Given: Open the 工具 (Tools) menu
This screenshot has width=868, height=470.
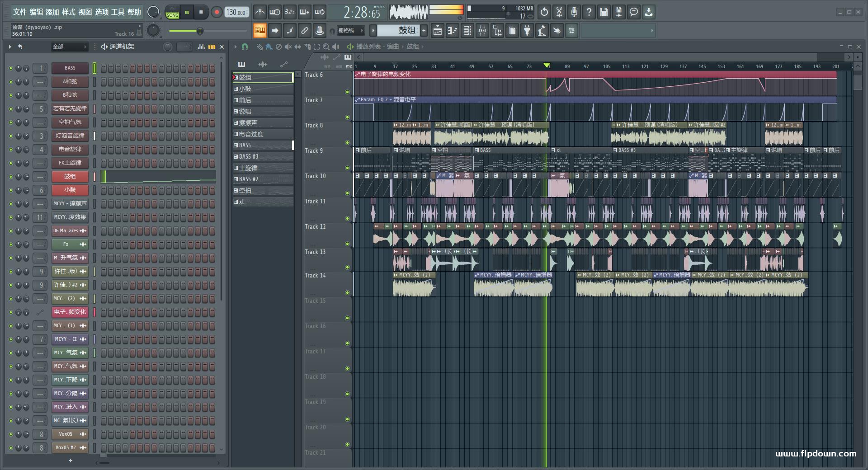Looking at the screenshot, I should [118, 12].
